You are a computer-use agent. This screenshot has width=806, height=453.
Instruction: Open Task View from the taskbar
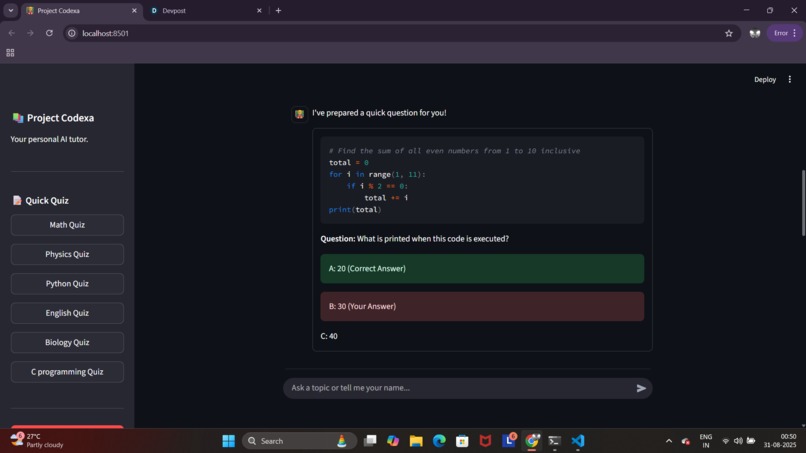(370, 441)
